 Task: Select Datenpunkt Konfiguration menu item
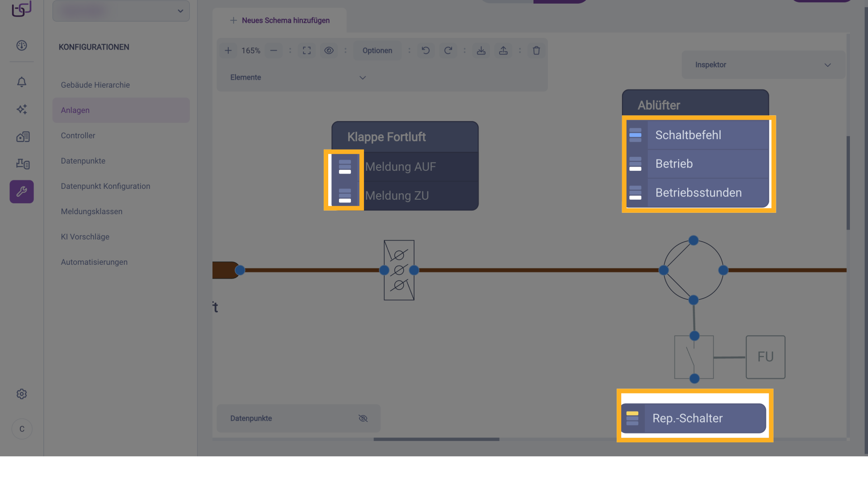point(105,186)
